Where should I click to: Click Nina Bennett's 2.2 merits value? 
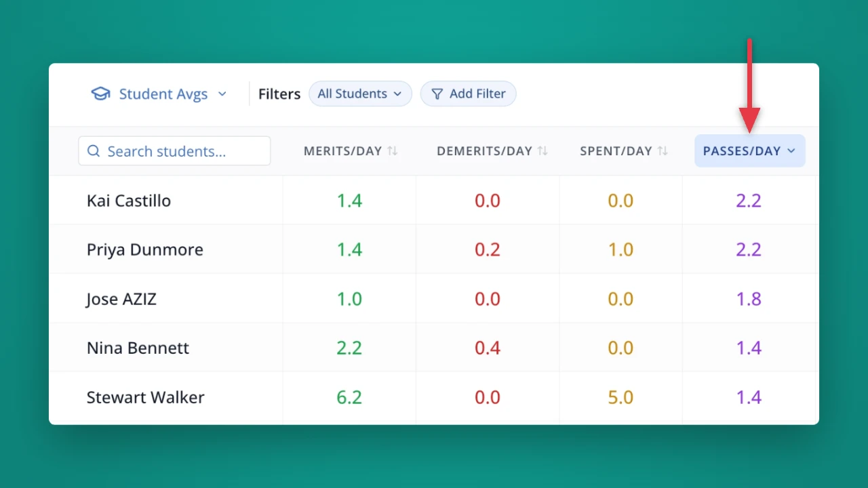click(349, 348)
